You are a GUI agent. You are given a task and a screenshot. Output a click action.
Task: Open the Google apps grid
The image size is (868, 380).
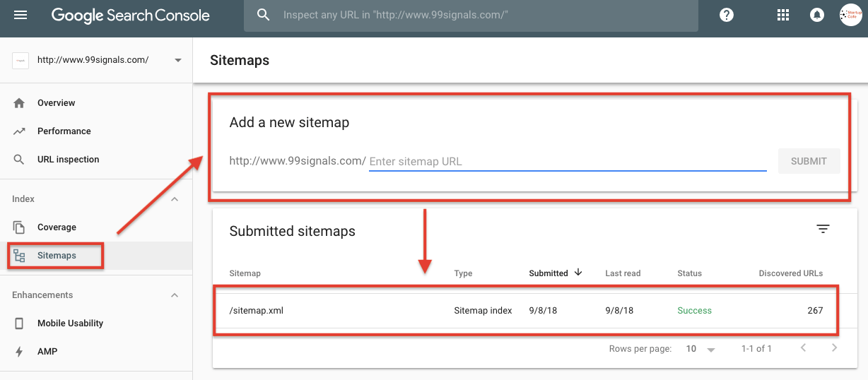(782, 15)
